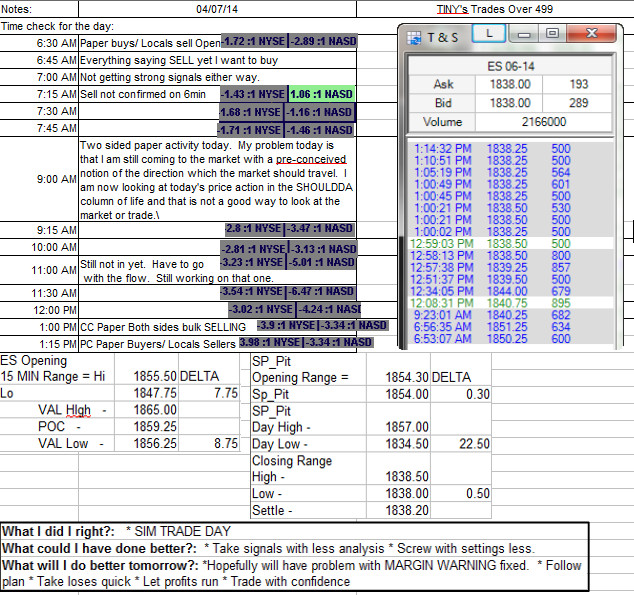Select the POC value 1859.25

click(x=146, y=426)
